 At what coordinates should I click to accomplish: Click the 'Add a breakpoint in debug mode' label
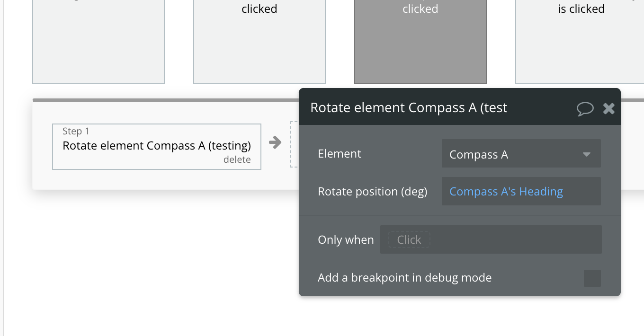pos(404,278)
